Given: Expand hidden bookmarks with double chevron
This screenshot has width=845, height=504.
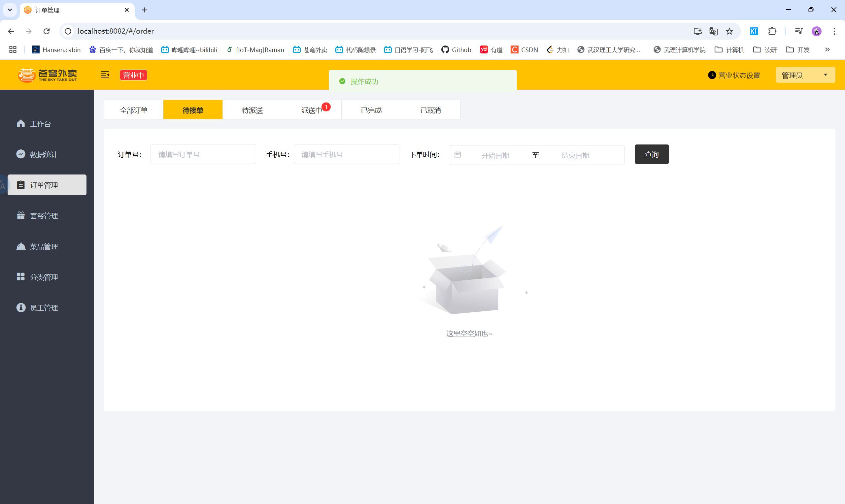Looking at the screenshot, I should (x=827, y=49).
